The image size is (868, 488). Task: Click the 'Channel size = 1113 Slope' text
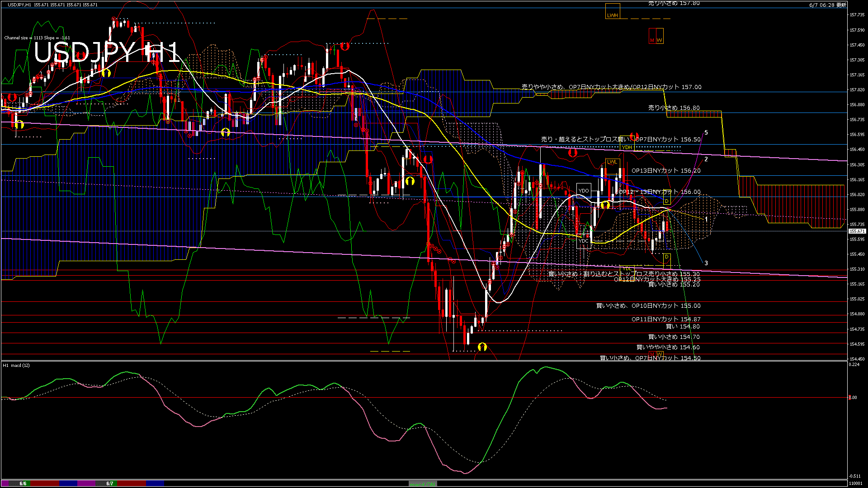pyautogui.click(x=37, y=38)
